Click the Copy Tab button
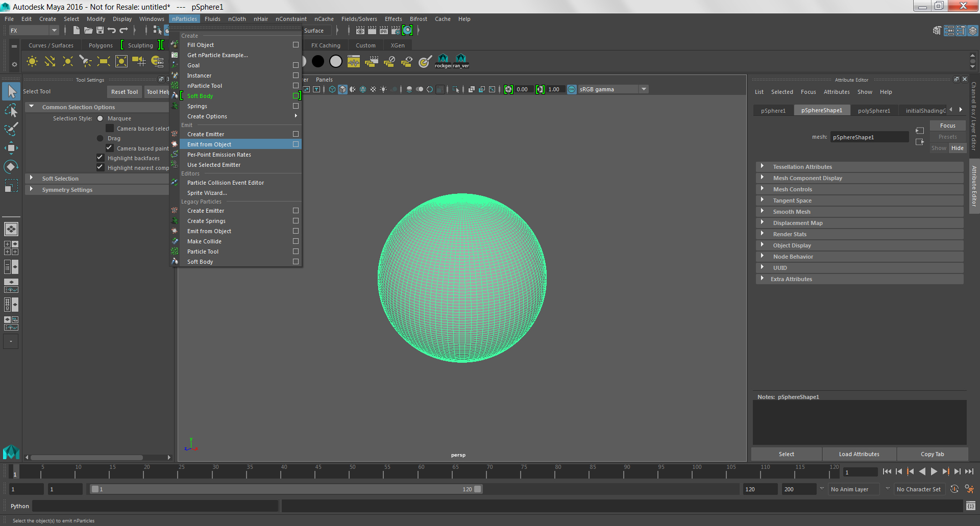980x526 pixels. coord(932,454)
